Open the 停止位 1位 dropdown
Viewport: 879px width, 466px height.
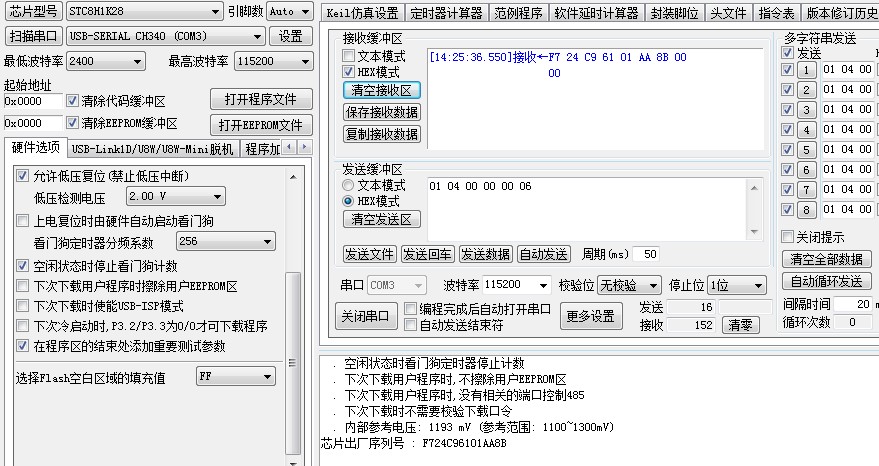pyautogui.click(x=737, y=285)
